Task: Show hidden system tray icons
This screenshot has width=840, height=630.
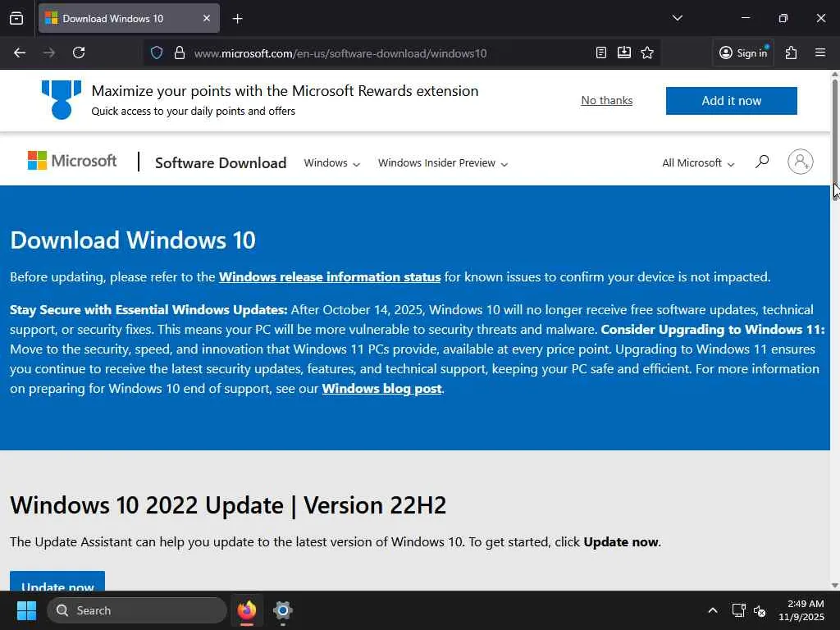Action: [713, 610]
